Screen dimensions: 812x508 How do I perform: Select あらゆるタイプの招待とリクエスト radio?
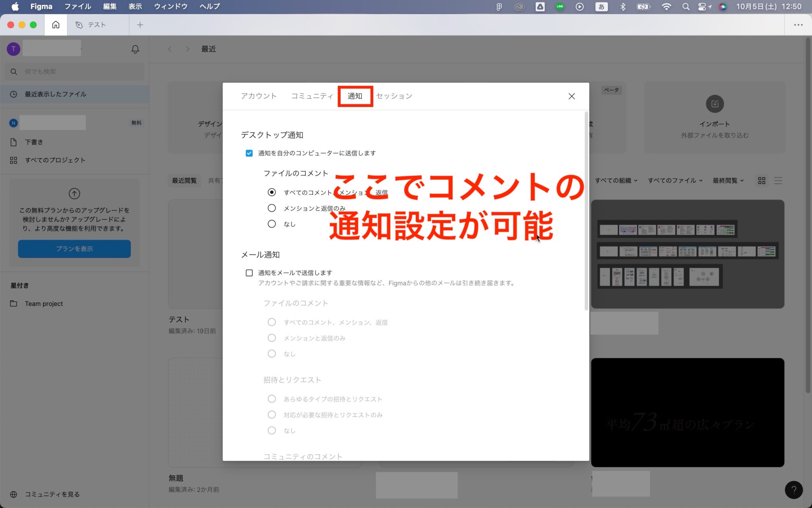point(272,399)
